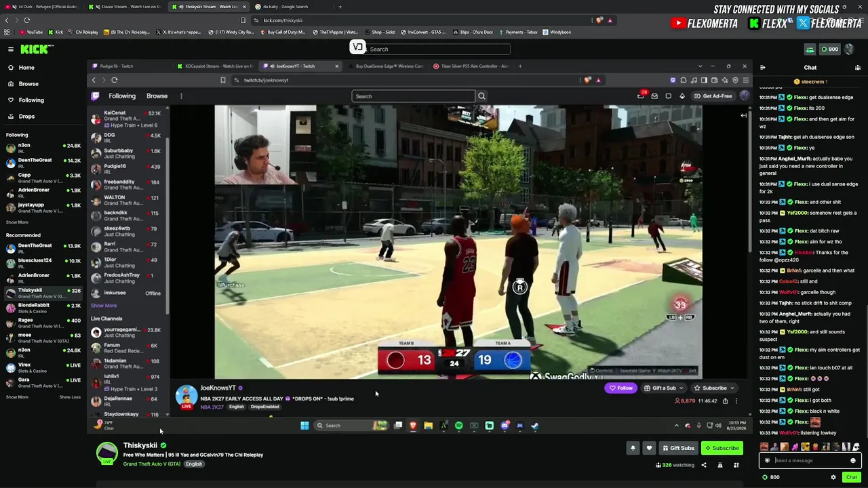Open Following in Kick sidebar
This screenshot has width=868, height=488.
point(31,100)
